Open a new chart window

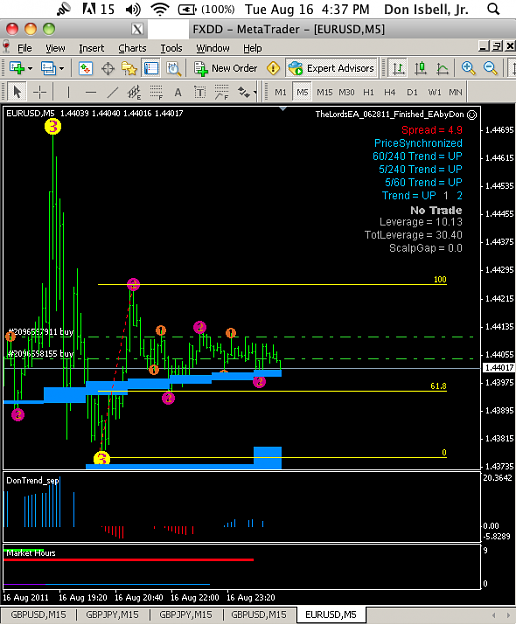[x=16, y=68]
